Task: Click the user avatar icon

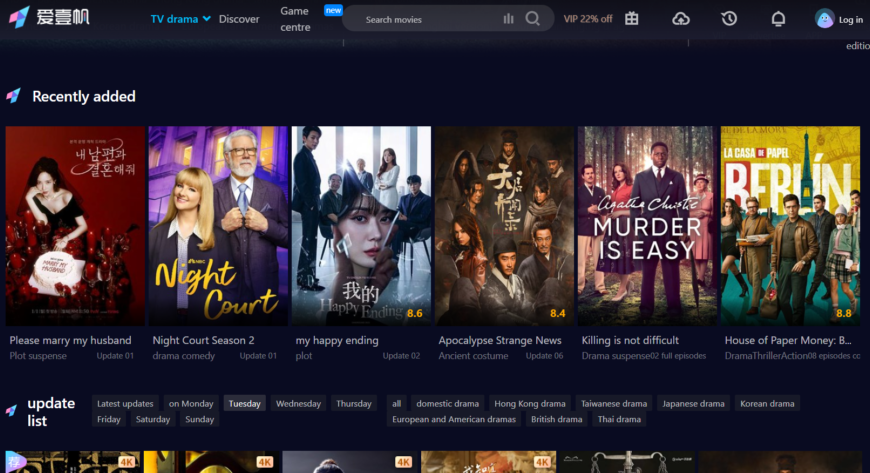Action: (825, 19)
